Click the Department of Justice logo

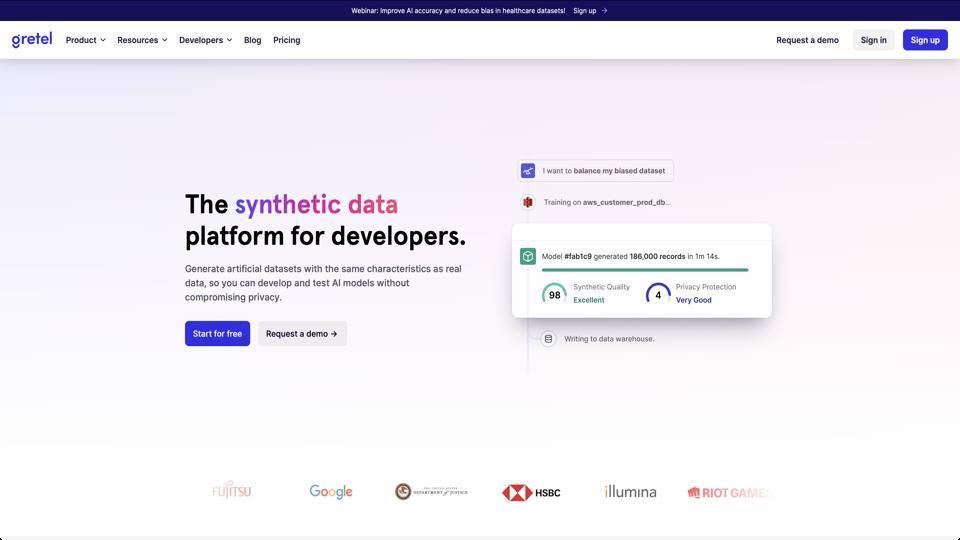point(431,492)
